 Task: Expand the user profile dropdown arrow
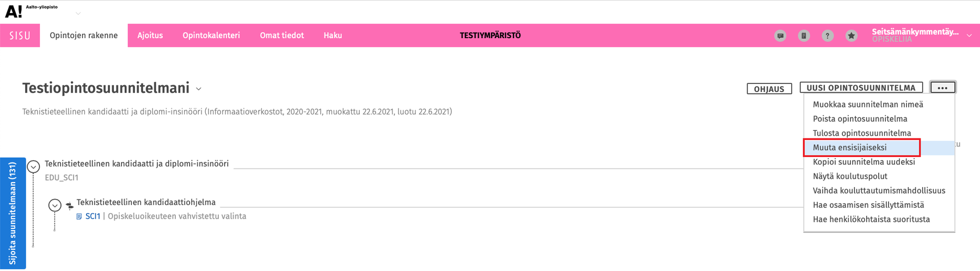coord(969,36)
